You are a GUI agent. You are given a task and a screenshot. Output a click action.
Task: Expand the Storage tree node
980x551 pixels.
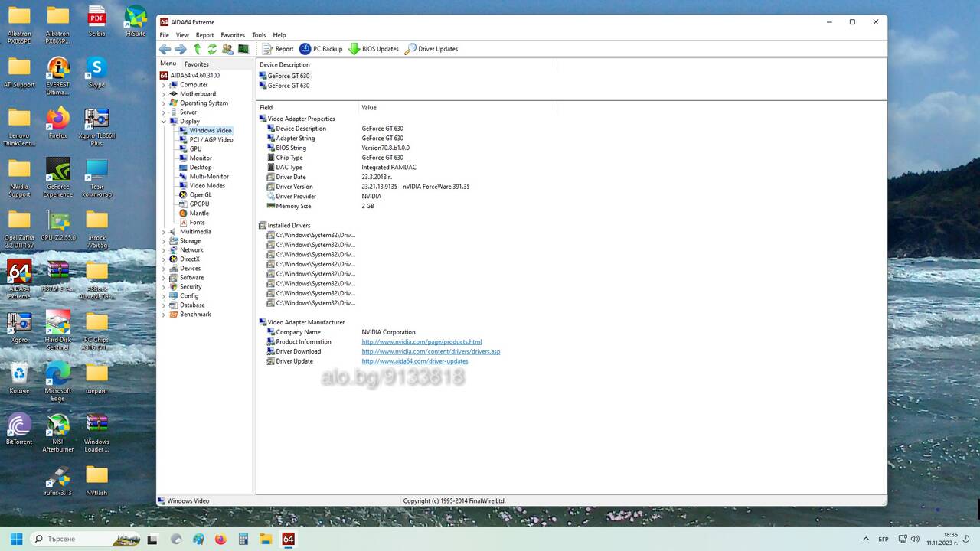(164, 241)
